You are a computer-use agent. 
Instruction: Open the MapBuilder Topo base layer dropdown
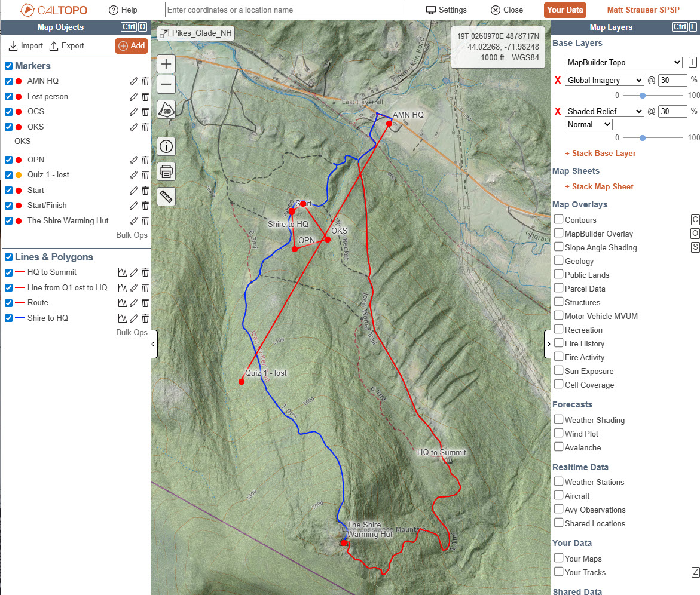[x=623, y=63]
